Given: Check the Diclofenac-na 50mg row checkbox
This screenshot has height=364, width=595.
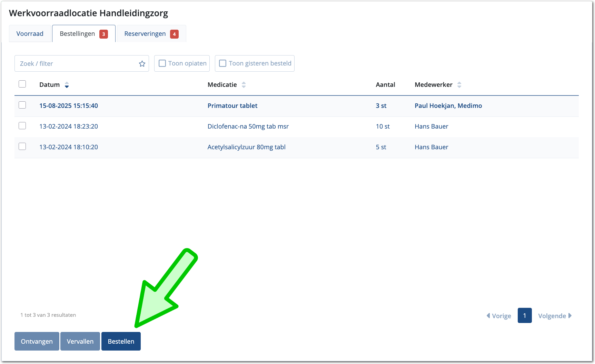Looking at the screenshot, I should [22, 126].
